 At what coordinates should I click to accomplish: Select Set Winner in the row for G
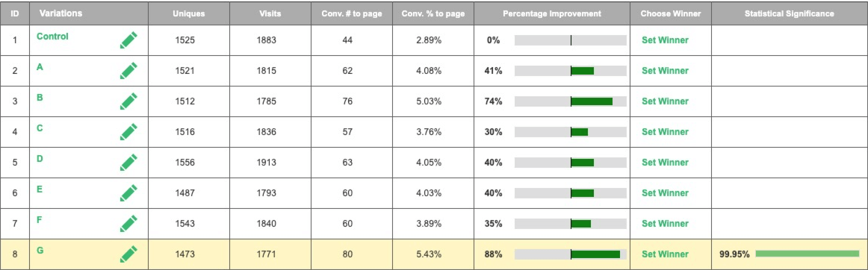click(665, 254)
